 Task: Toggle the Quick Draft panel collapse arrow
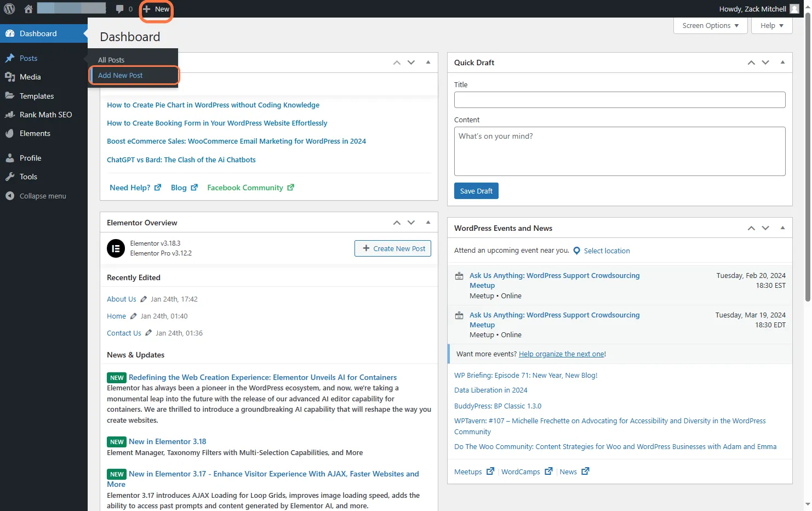pos(782,63)
